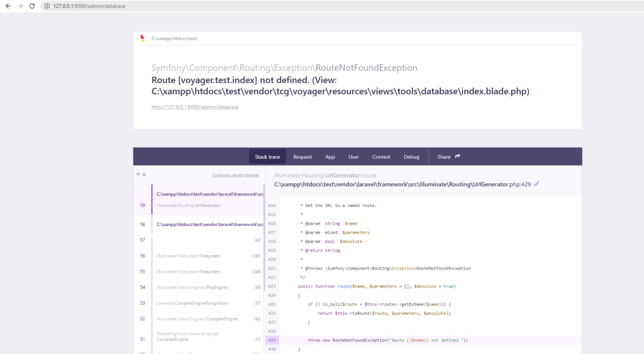Click the browser forward arrow

(20, 6)
